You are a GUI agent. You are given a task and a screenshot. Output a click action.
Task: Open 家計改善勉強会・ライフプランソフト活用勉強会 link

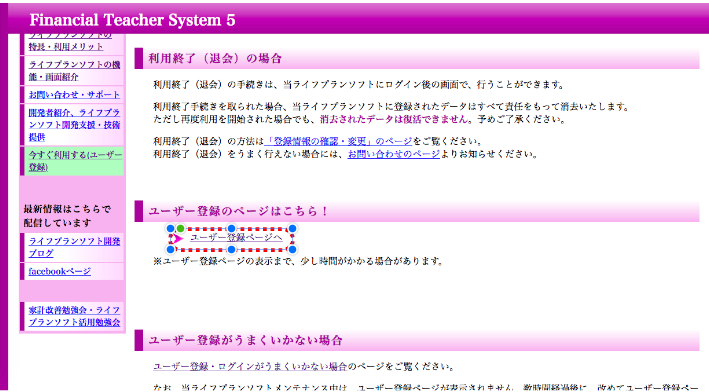point(74,316)
